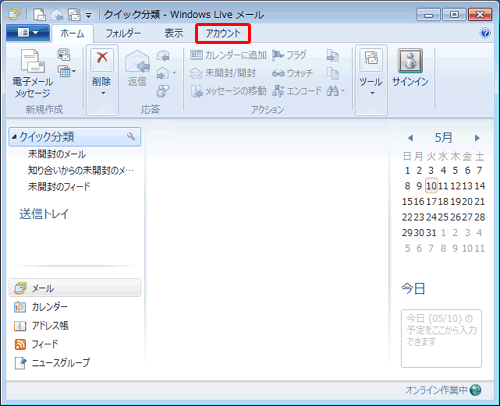Open Newsgroups (ニュースグループ)
The height and width of the screenshot is (406, 500).
[52, 362]
